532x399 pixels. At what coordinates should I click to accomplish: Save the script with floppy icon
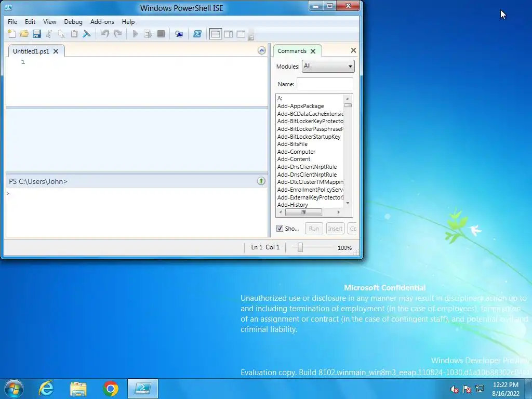(37, 34)
